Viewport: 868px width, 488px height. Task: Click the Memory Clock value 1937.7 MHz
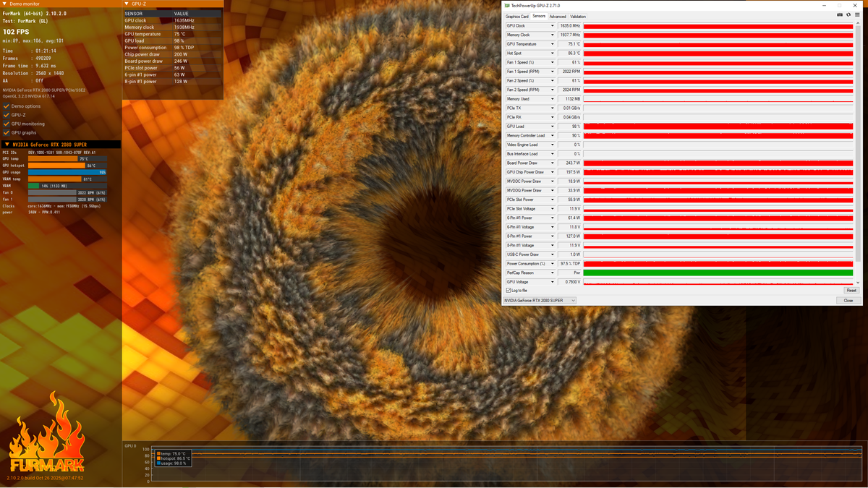[x=570, y=35]
